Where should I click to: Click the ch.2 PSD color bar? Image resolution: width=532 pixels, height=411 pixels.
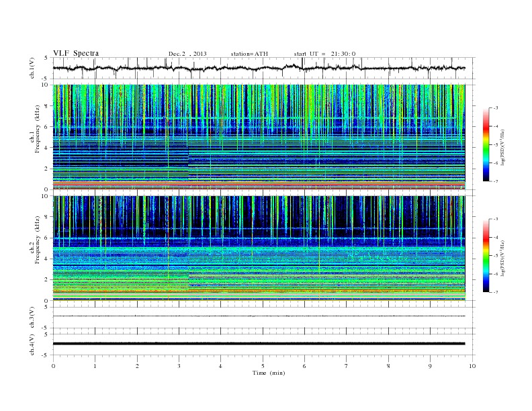pyautogui.click(x=486, y=255)
